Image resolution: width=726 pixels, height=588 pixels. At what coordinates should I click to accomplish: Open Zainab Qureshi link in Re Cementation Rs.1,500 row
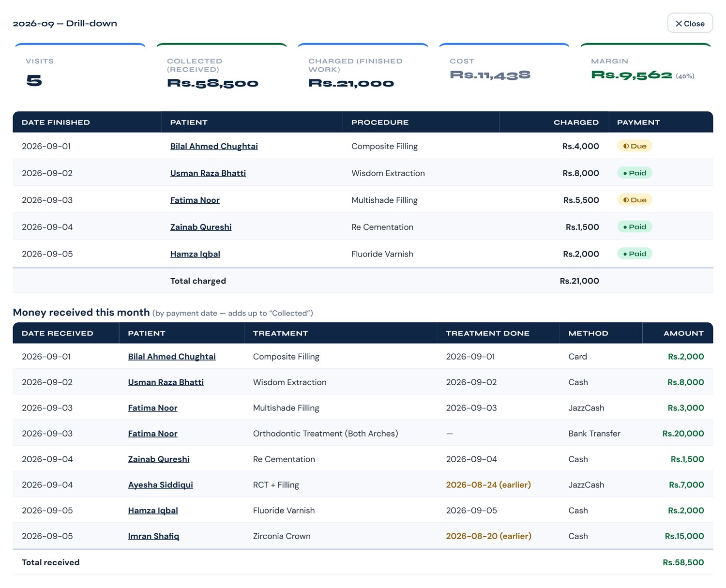[201, 227]
